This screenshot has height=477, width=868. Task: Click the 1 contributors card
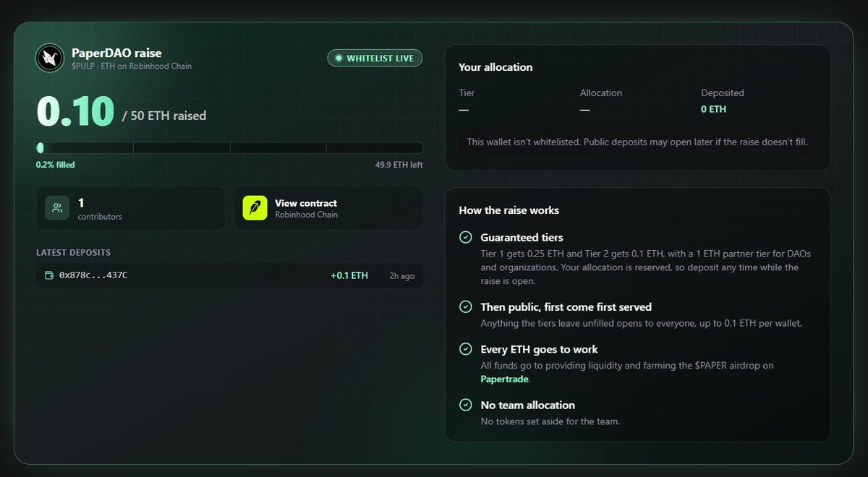point(130,208)
